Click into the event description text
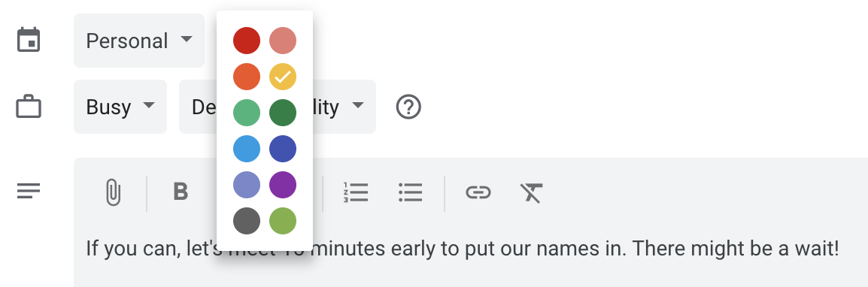Image resolution: width=868 pixels, height=287 pixels. (463, 249)
